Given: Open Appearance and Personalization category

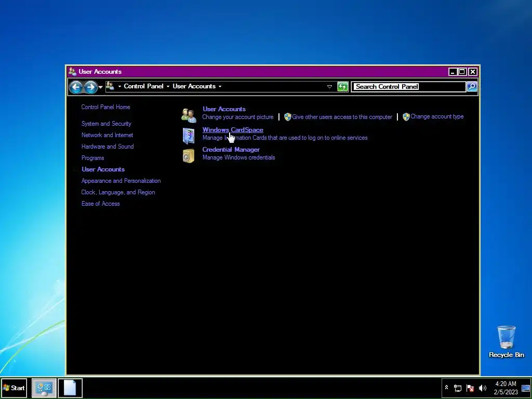Looking at the screenshot, I should (x=121, y=181).
